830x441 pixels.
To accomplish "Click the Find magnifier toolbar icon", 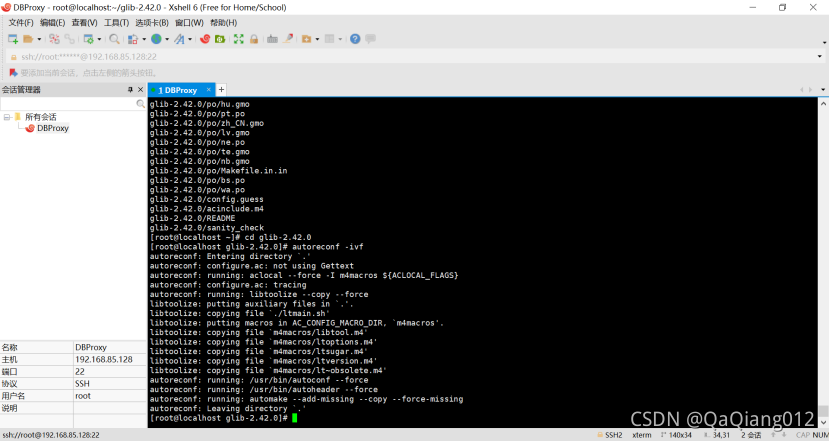I will [114, 39].
